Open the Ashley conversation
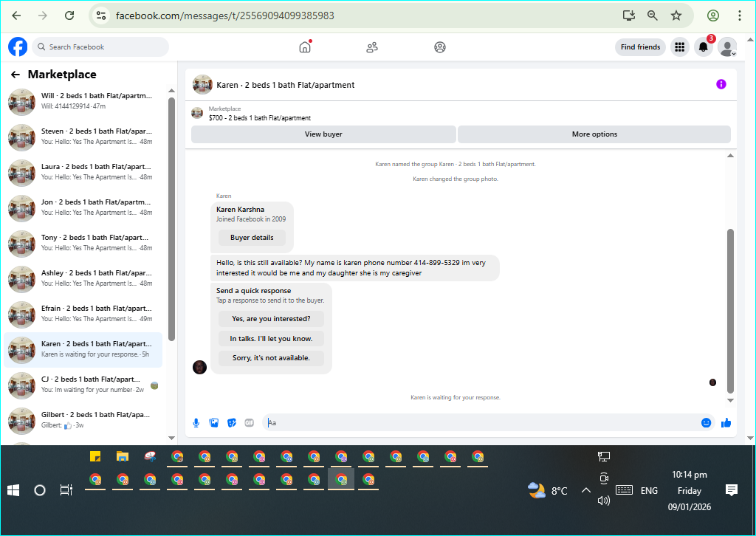This screenshot has width=756, height=536. click(83, 278)
